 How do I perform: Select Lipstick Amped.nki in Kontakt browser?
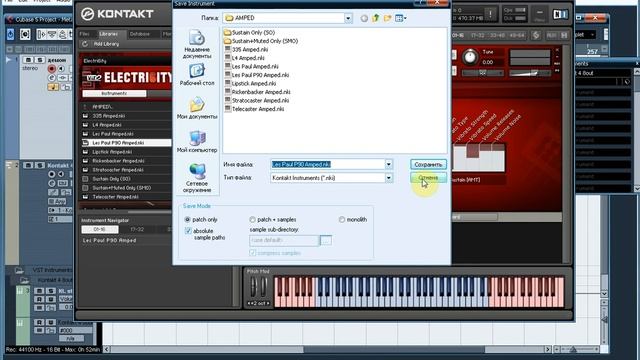click(x=112, y=152)
